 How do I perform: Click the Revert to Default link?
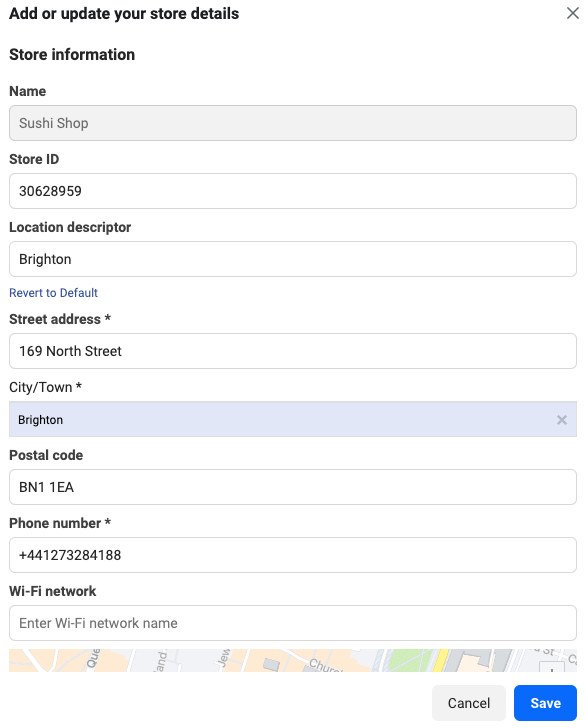coord(53,293)
